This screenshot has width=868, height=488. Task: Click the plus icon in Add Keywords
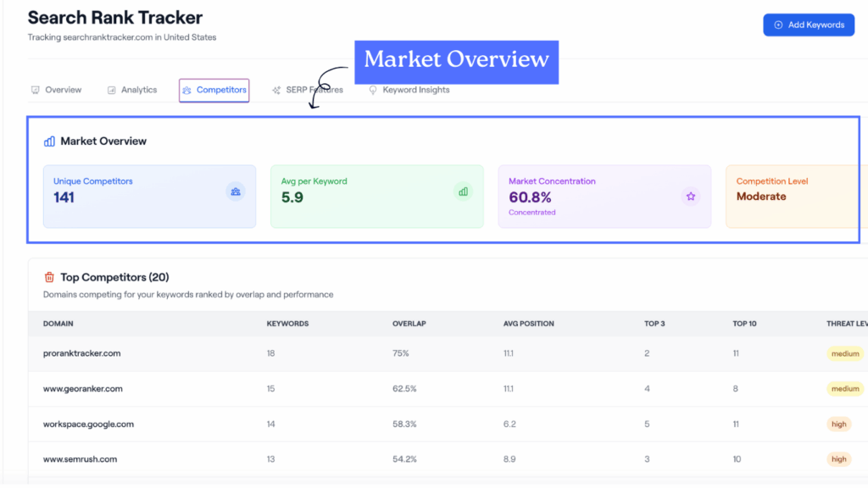point(778,25)
